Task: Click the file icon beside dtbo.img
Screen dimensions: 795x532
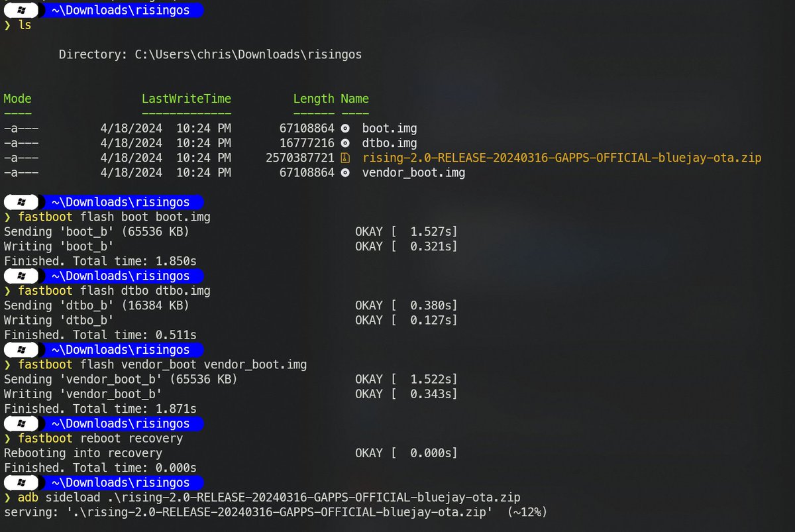Action: tap(344, 143)
